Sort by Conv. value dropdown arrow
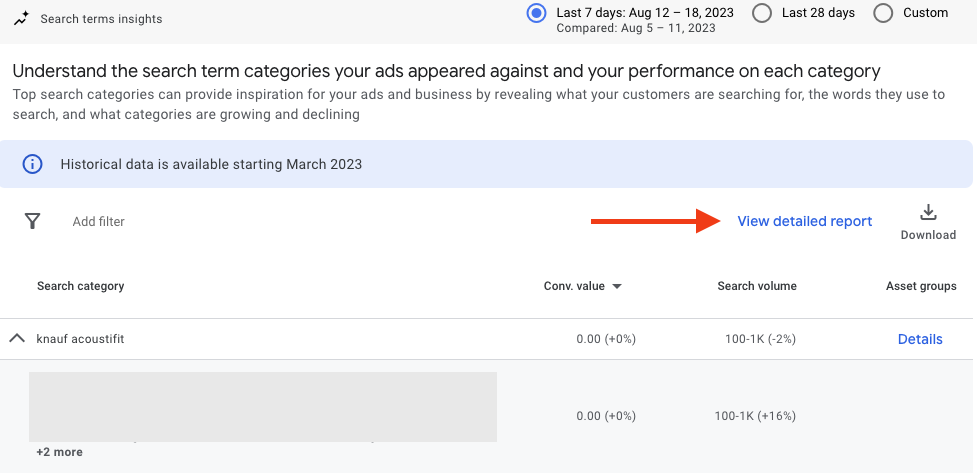Screen dimensions: 977x473 point(617,287)
